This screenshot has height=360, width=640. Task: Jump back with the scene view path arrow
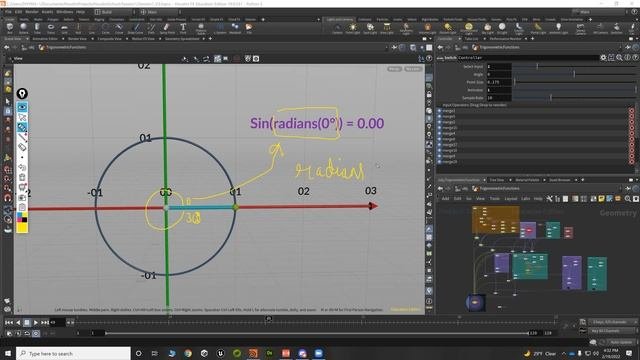pyautogui.click(x=7, y=47)
